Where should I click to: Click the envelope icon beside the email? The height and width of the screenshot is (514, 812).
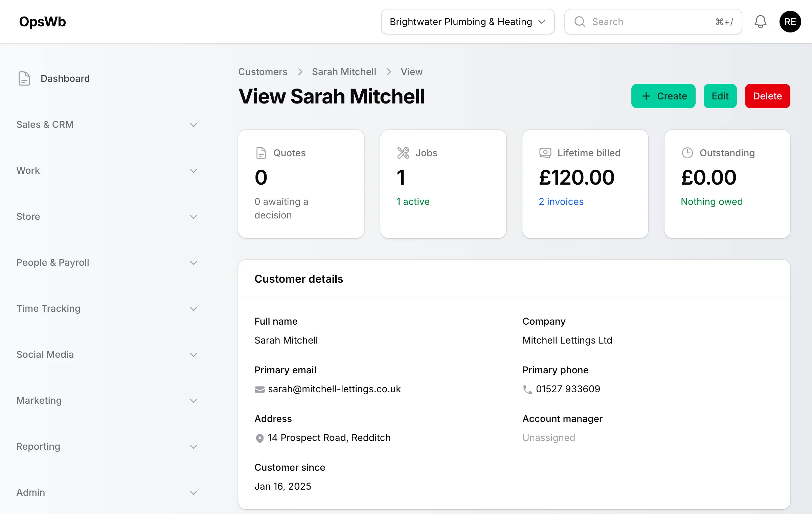point(260,389)
